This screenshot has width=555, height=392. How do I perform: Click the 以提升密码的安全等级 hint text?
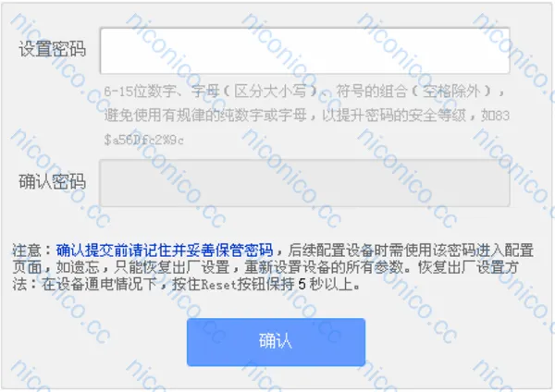[x=394, y=116]
